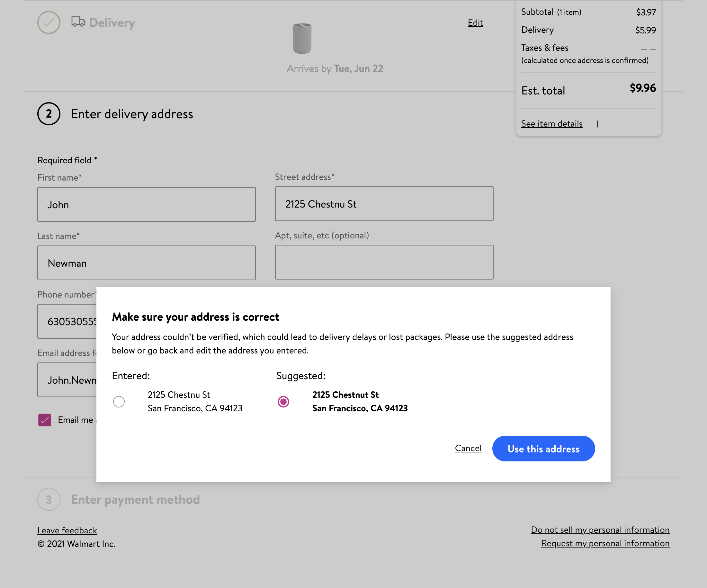Click the Street address input field
The height and width of the screenshot is (588, 707).
pos(384,204)
